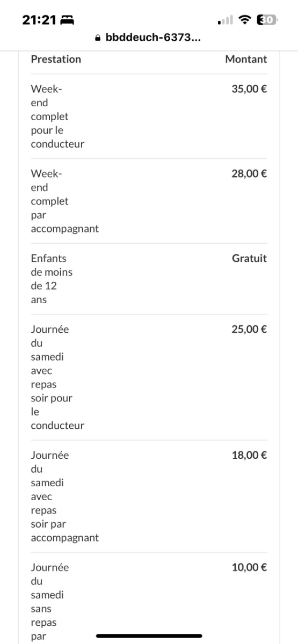Select the Montant column header
Screen dimensions: 298x644
click(x=246, y=59)
